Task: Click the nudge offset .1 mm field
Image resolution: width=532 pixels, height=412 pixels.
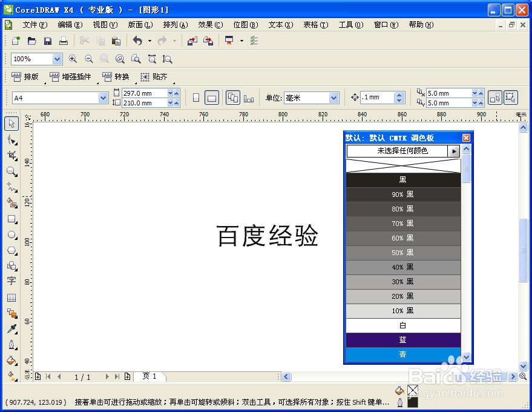Action: pyautogui.click(x=378, y=98)
